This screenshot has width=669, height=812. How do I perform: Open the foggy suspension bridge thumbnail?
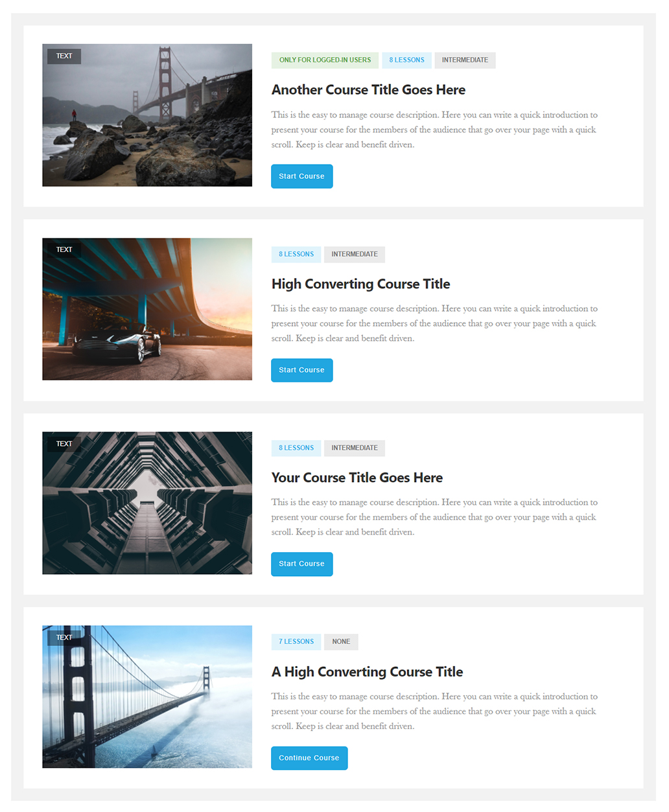point(147,697)
